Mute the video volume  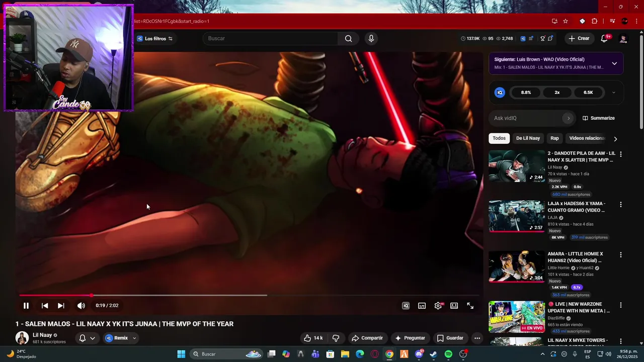pyautogui.click(x=81, y=306)
